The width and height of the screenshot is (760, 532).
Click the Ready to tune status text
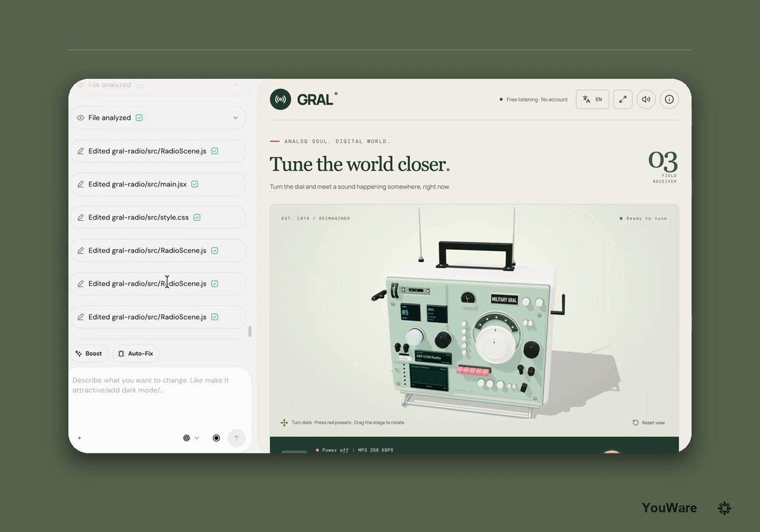click(x=647, y=218)
